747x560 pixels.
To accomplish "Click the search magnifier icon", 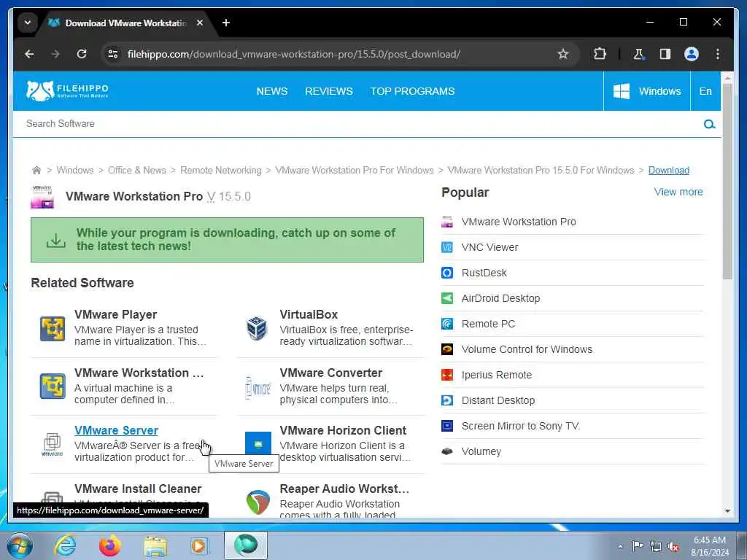I will [x=709, y=124].
